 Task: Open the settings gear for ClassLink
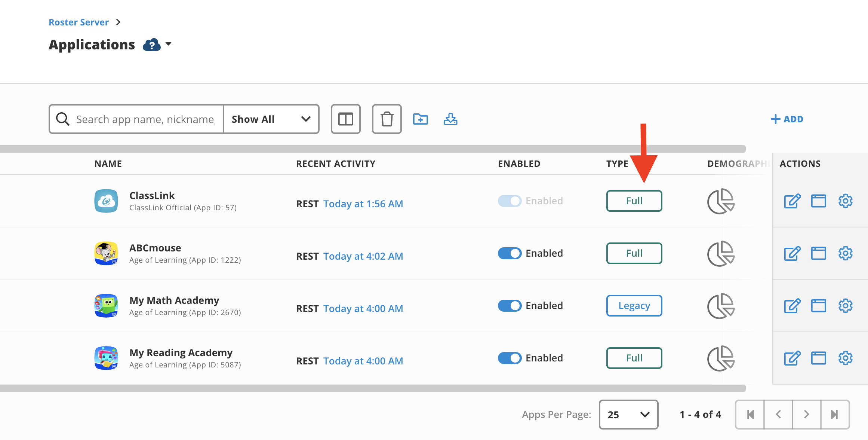[x=845, y=201]
